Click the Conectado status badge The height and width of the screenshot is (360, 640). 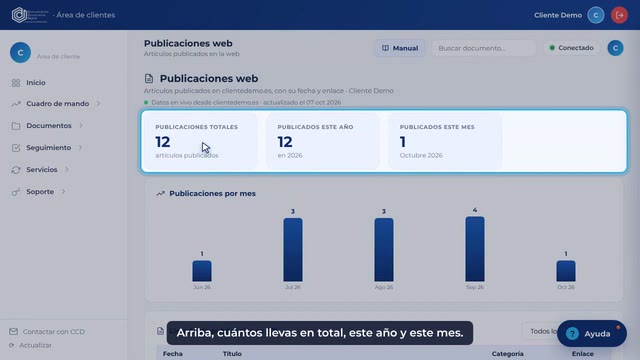click(x=571, y=48)
